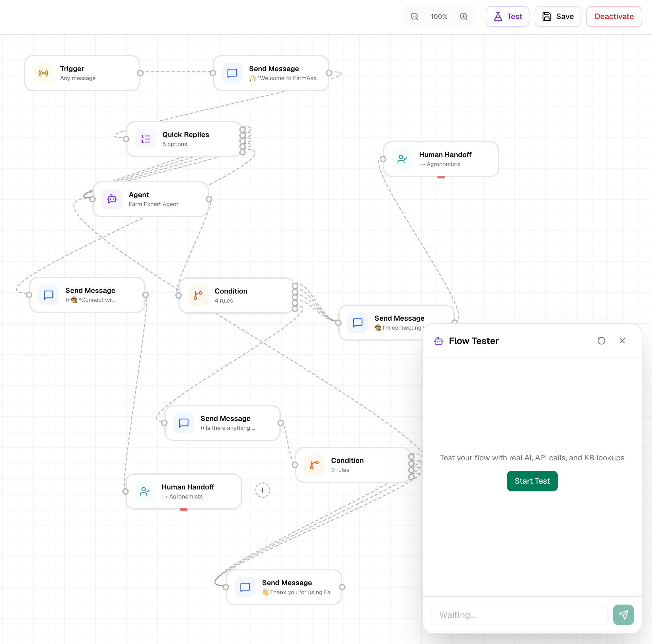Click the Farm Expert Agent label
This screenshot has height=644, width=652.
(x=154, y=204)
